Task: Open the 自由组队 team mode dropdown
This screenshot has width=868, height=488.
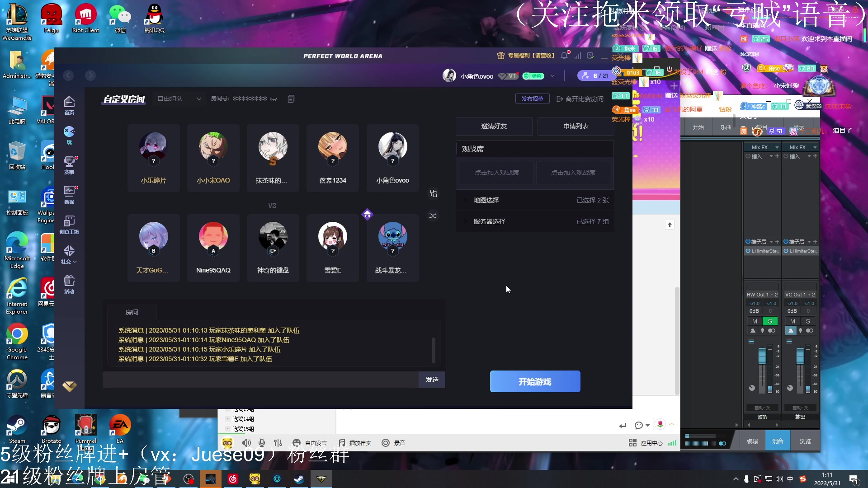Action: tap(179, 99)
